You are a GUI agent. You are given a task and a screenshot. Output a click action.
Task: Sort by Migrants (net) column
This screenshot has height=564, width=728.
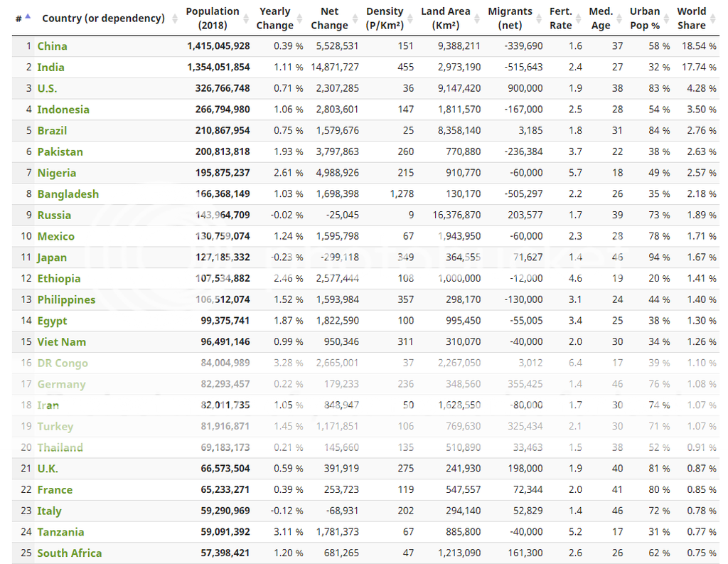510,18
